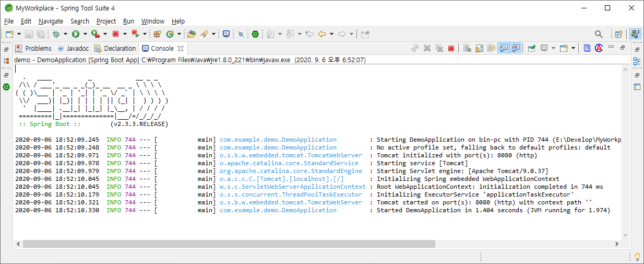The height and width of the screenshot is (264, 644).
Task: Expand the Open Console dropdown arrow
Action: click(573, 48)
